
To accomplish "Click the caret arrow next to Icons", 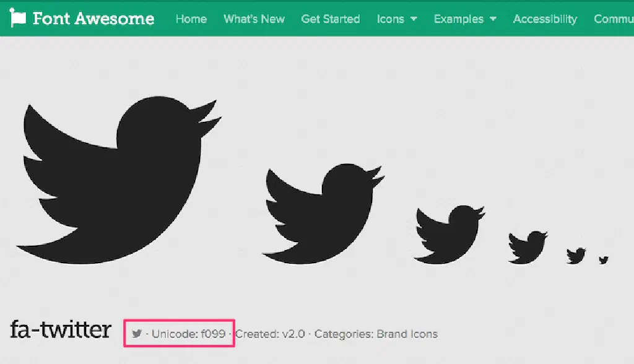I will click(x=413, y=19).
